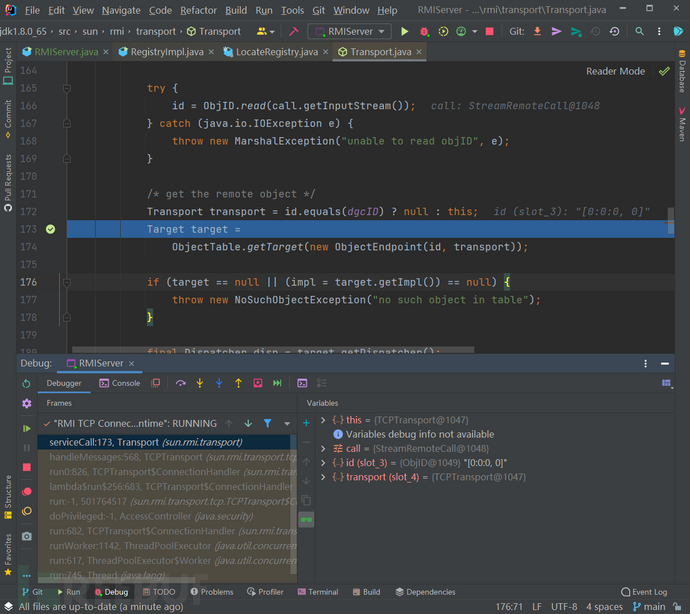This screenshot has width=690, height=614.
Task: Expand 'transport (slot_4)' variable node
Action: [323, 477]
